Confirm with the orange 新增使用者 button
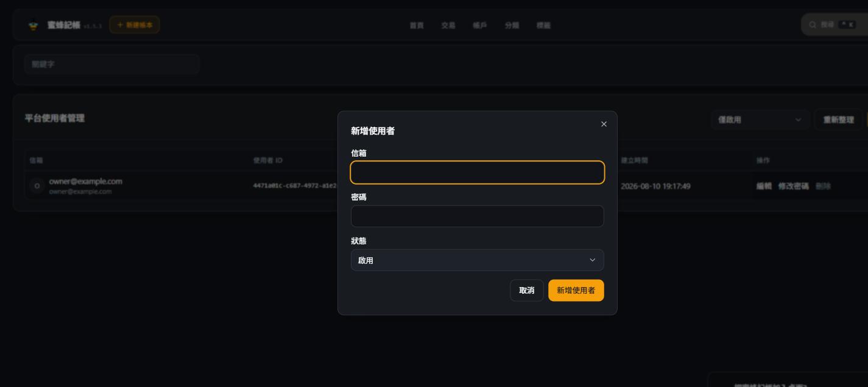 point(576,291)
